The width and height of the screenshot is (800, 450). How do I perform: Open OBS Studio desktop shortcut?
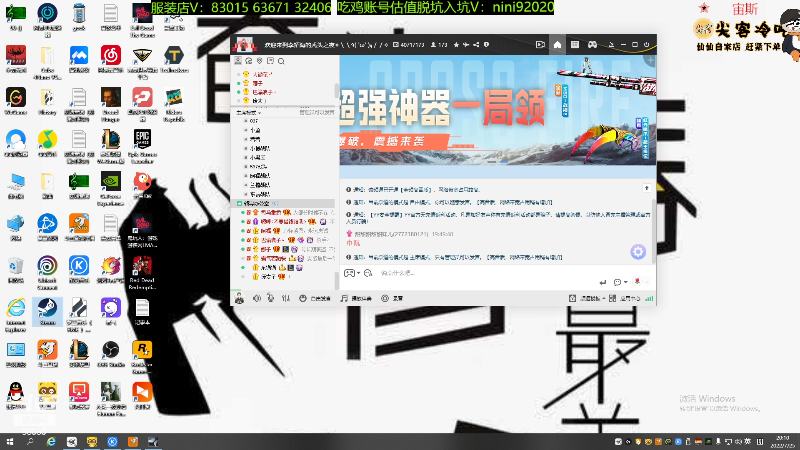111,354
